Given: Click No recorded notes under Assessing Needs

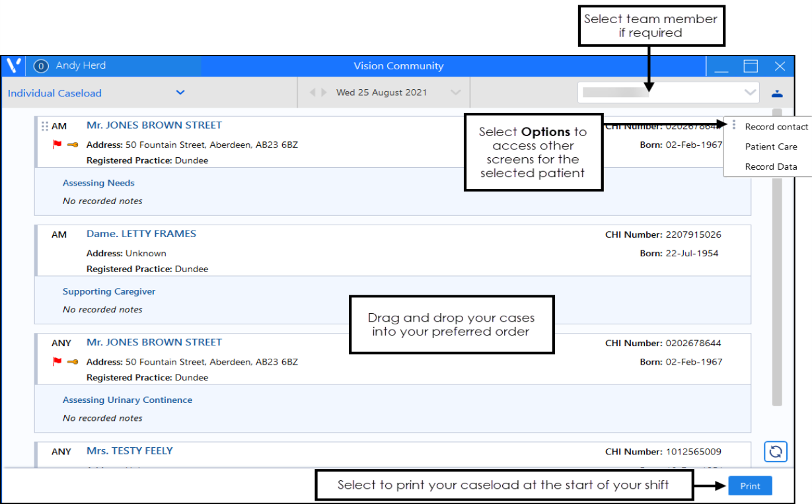Looking at the screenshot, I should 102,201.
